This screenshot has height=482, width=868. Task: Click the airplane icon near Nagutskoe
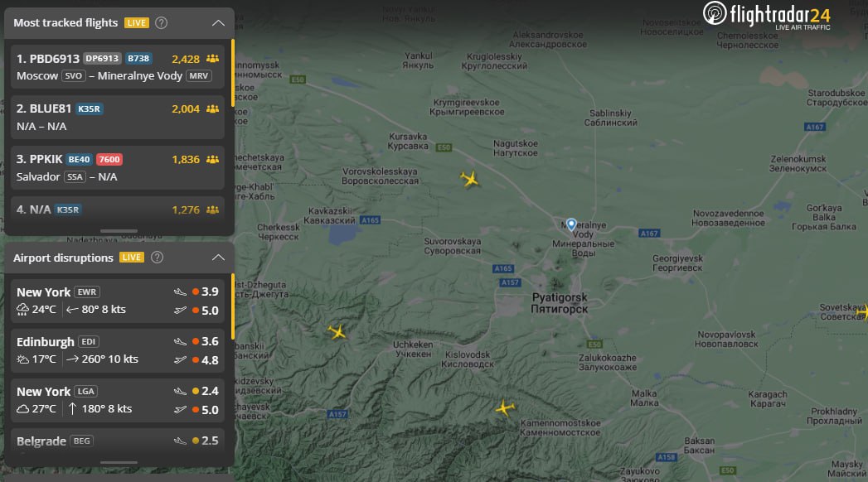(x=470, y=179)
